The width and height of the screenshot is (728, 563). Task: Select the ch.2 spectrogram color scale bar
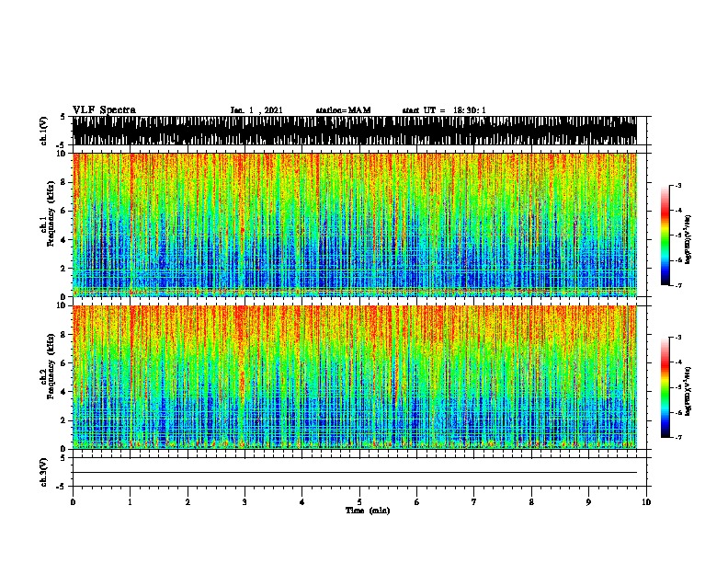pyautogui.click(x=665, y=387)
